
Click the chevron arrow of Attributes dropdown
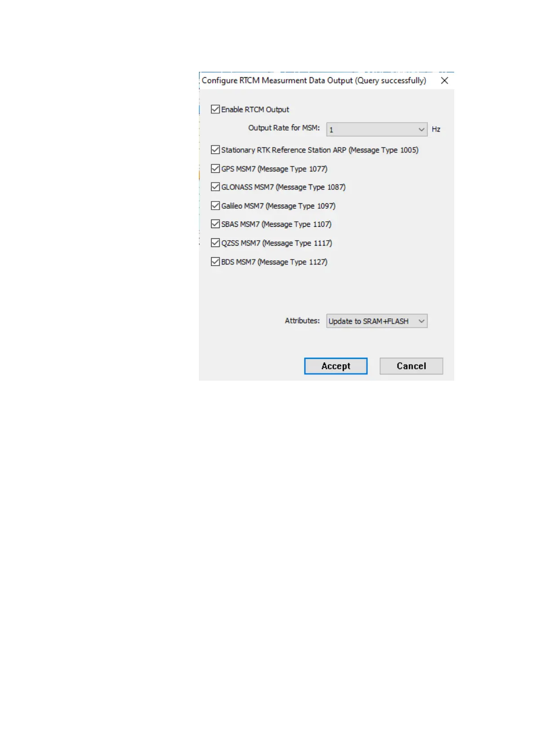coord(421,321)
